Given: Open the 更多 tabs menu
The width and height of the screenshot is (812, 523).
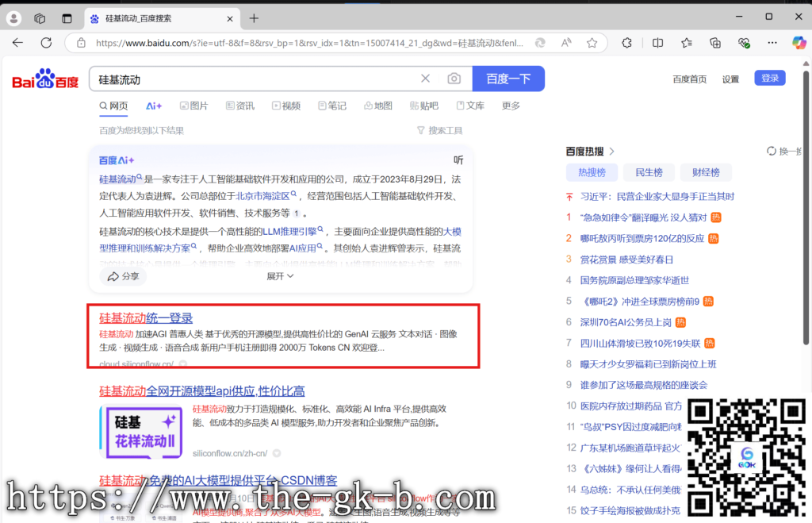Looking at the screenshot, I should pyautogui.click(x=511, y=106).
